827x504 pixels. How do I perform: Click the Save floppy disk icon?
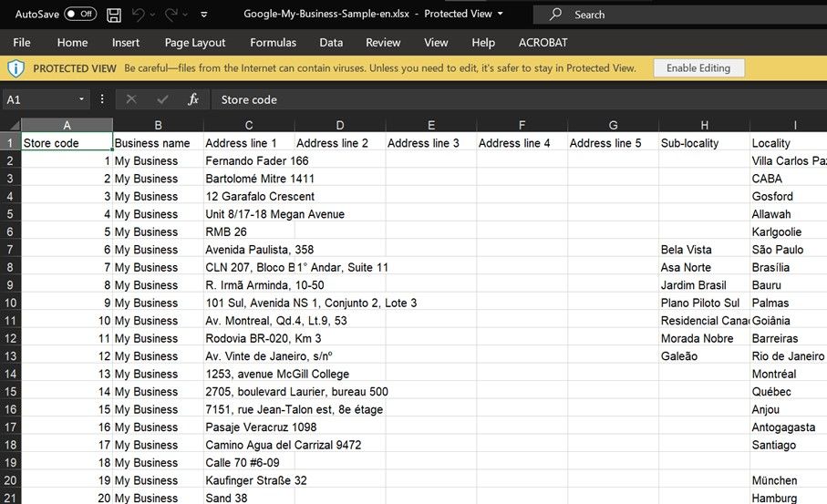pyautogui.click(x=114, y=15)
